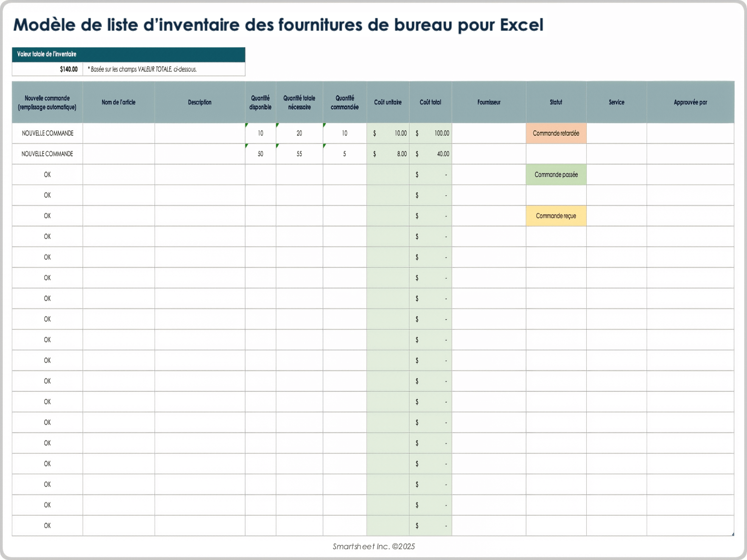This screenshot has height=560, width=747.
Task: Select the 'Nouvelle commande (remplissage automatique)' column header
Action: (47, 102)
